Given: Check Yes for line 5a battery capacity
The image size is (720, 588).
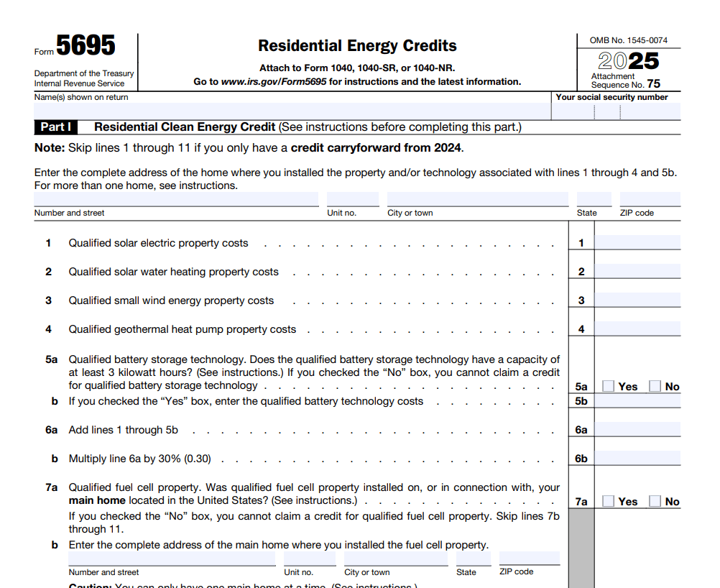Looking at the screenshot, I should click(x=608, y=386).
